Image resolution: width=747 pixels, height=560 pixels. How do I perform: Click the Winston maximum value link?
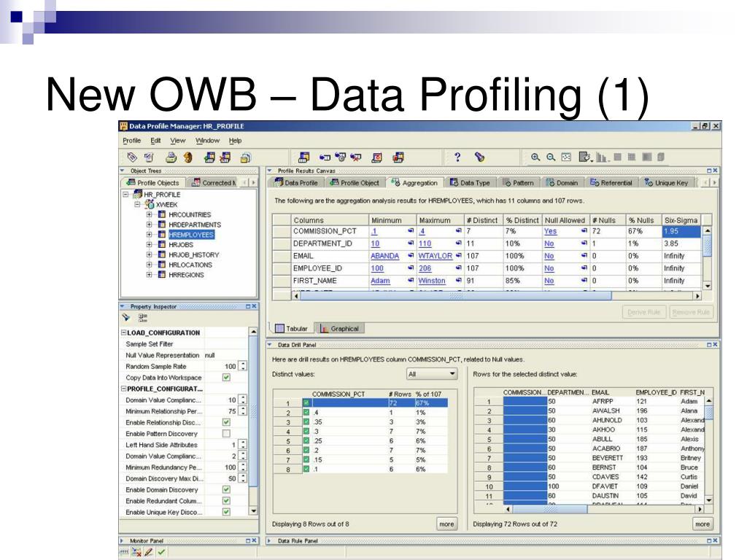tap(432, 281)
